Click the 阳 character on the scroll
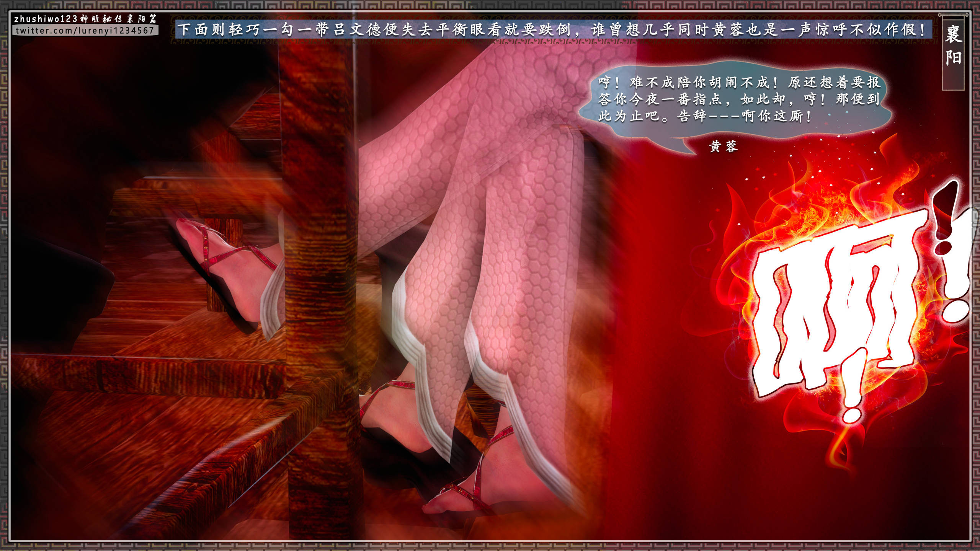This screenshot has height=551, width=980. coord(953,58)
